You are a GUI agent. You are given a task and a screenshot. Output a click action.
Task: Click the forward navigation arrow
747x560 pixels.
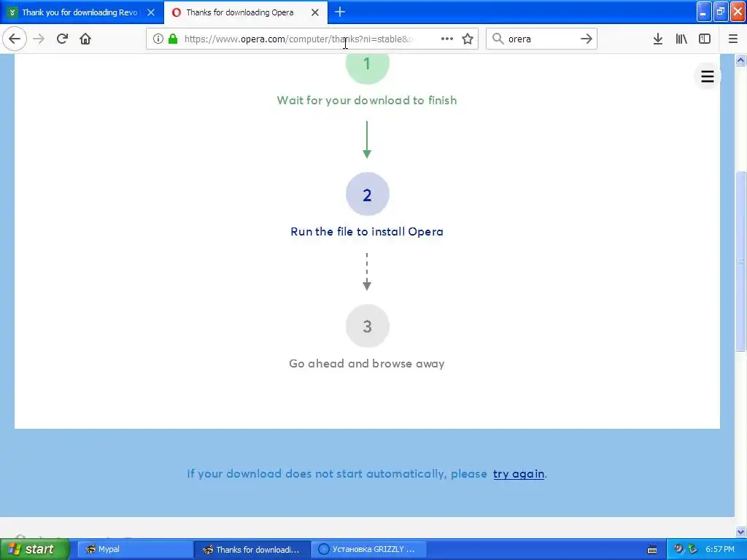pos(39,39)
